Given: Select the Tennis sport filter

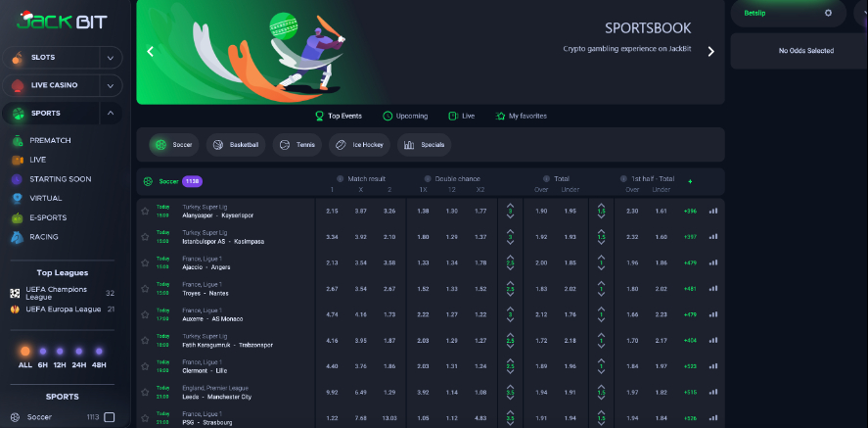Looking at the screenshot, I should [x=297, y=145].
